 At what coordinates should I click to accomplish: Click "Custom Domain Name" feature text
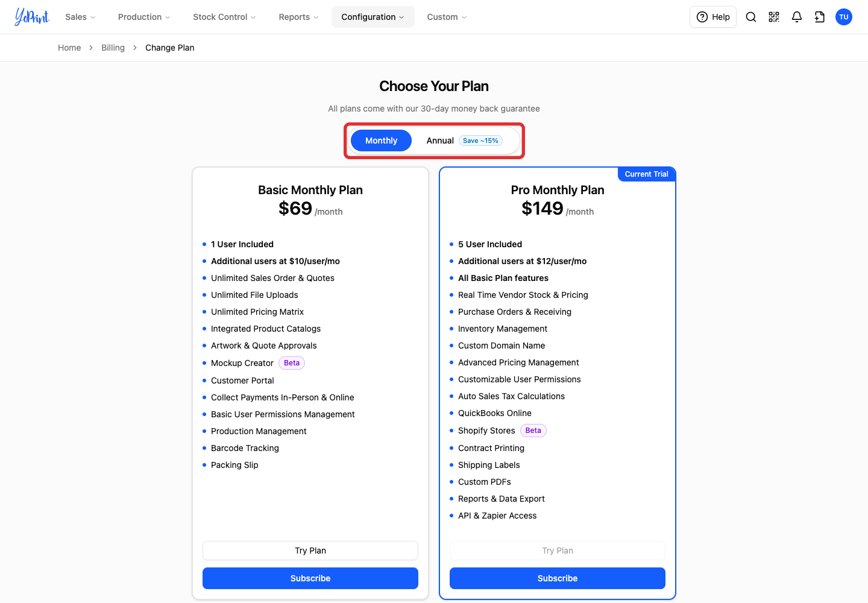pos(502,346)
